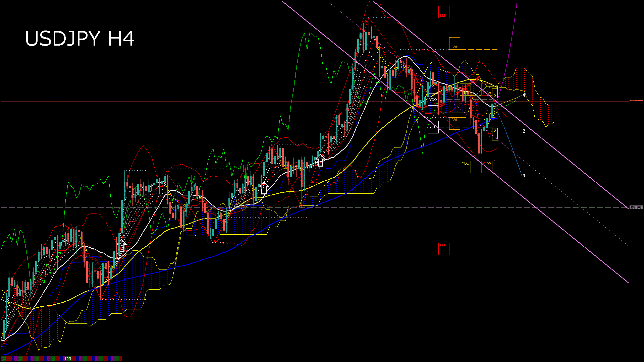The width and height of the screenshot is (644, 362).
Task: Select the white YDC yesterday-close label
Action: click(x=433, y=127)
